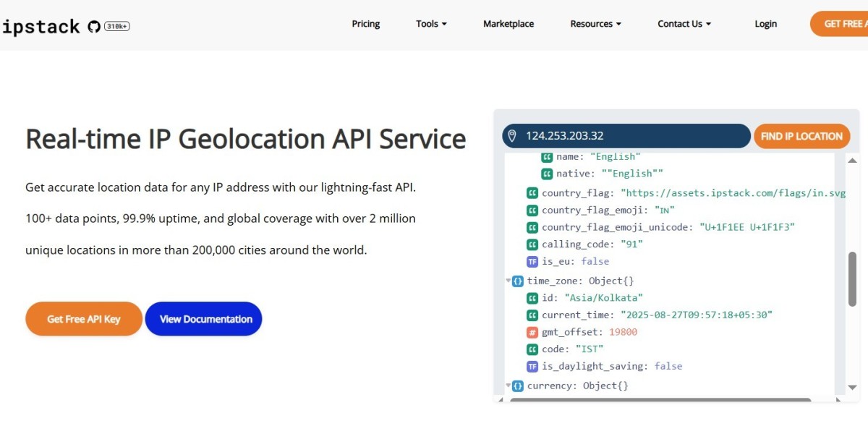The height and width of the screenshot is (434, 868).
Task: Click the string type icon beside name
Action: click(547, 156)
